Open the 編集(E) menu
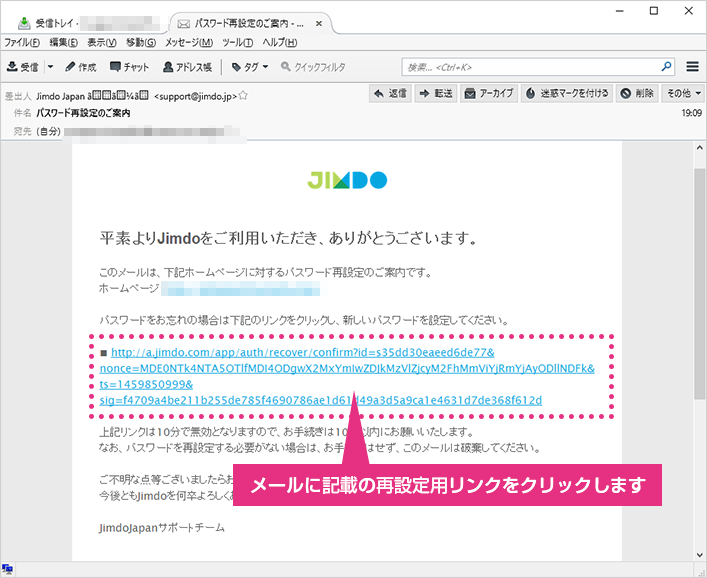 point(64,42)
